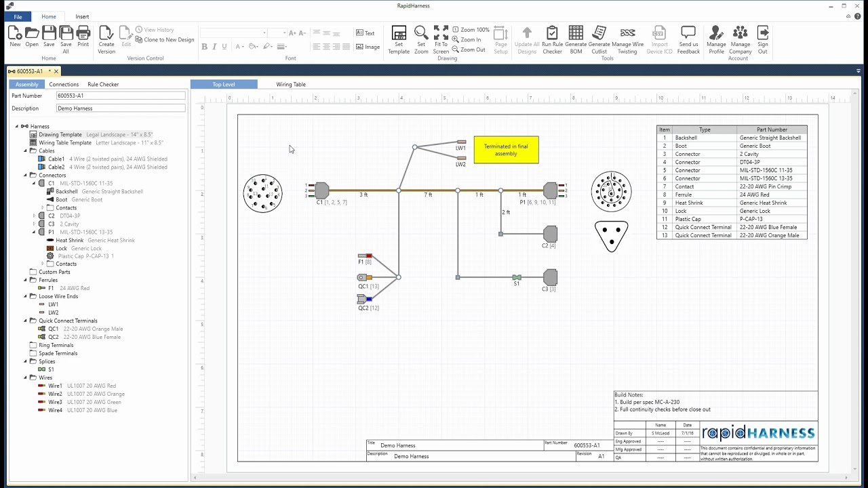This screenshot has height=488, width=868.
Task: Close the 600553-A1 document tab
Action: tap(56, 71)
